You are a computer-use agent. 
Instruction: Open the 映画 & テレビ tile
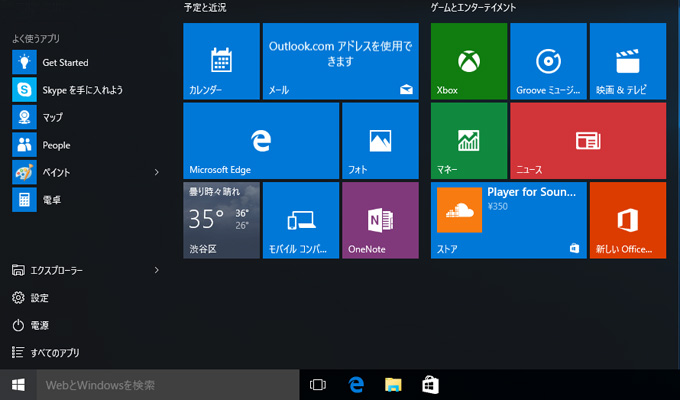point(628,61)
